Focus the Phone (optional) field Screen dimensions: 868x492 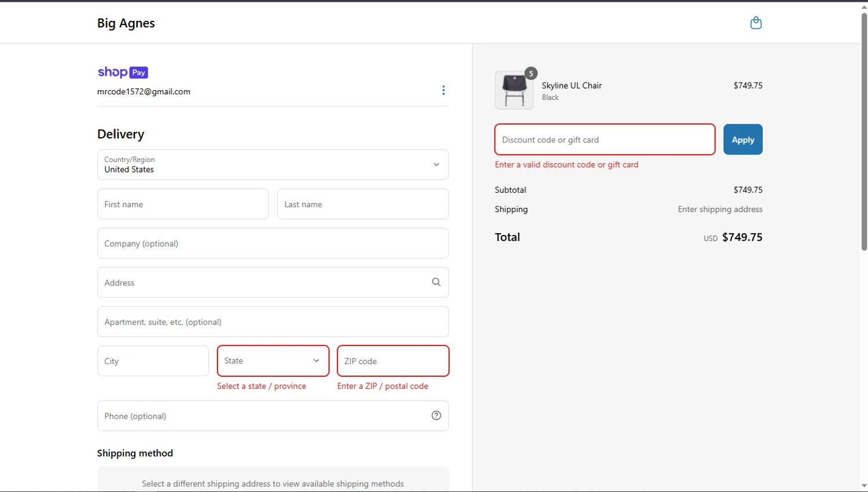tap(273, 416)
